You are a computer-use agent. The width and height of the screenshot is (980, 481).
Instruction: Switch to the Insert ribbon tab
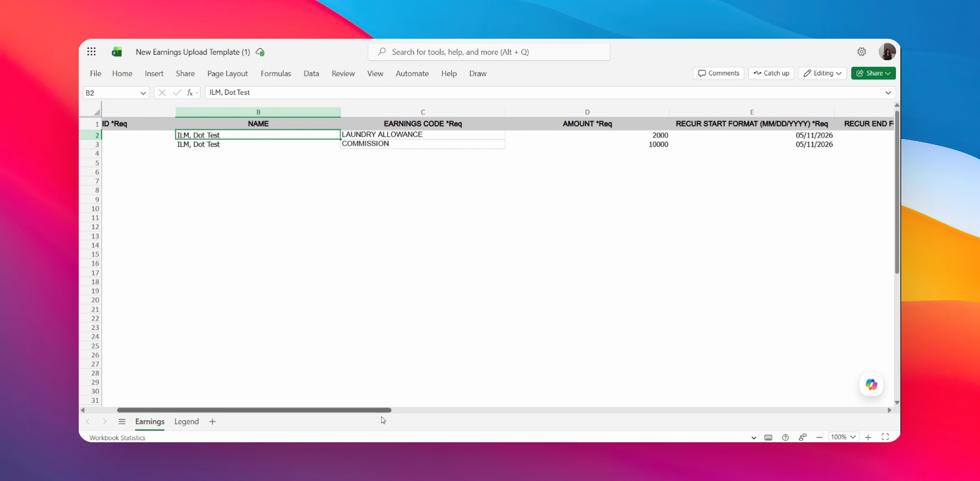coord(154,73)
